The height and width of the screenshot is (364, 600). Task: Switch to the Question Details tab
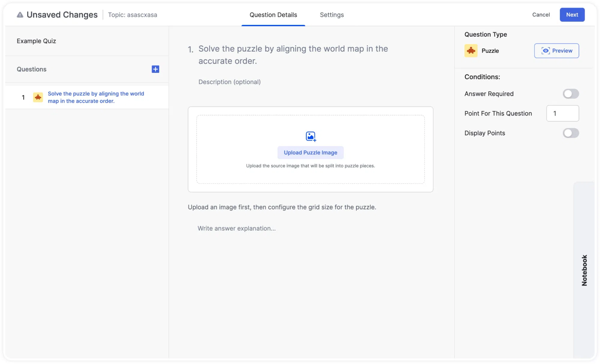[x=273, y=15]
